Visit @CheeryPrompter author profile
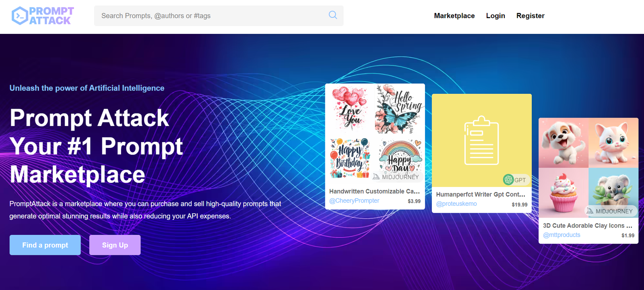Viewport: 644px width, 290px height. click(x=354, y=201)
